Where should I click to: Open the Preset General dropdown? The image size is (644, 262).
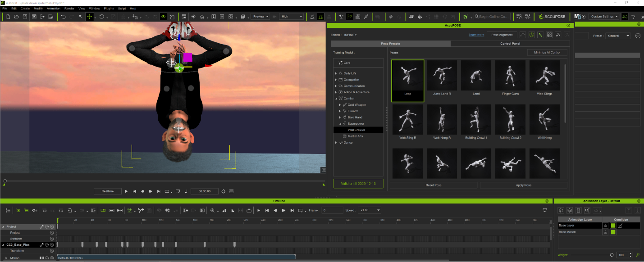[617, 36]
